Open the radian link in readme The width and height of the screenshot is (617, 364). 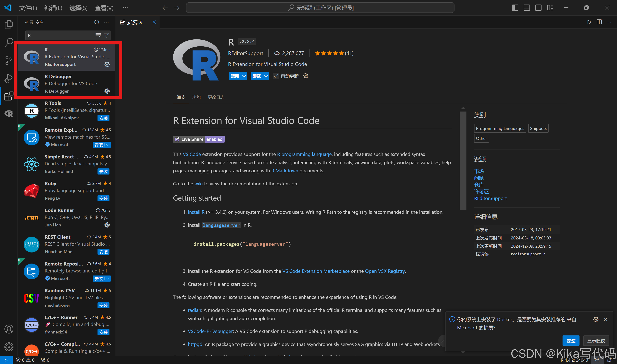[x=194, y=310]
